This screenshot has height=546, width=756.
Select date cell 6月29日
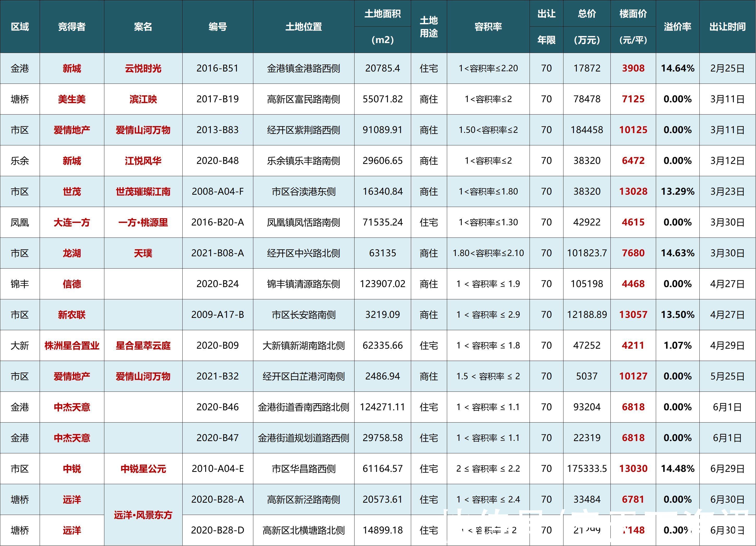point(727,469)
